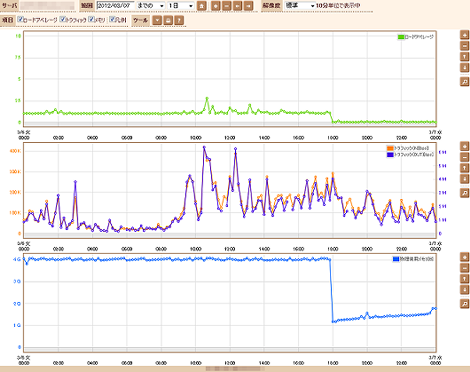
Task: Click the サーバ label
Action: point(9,6)
